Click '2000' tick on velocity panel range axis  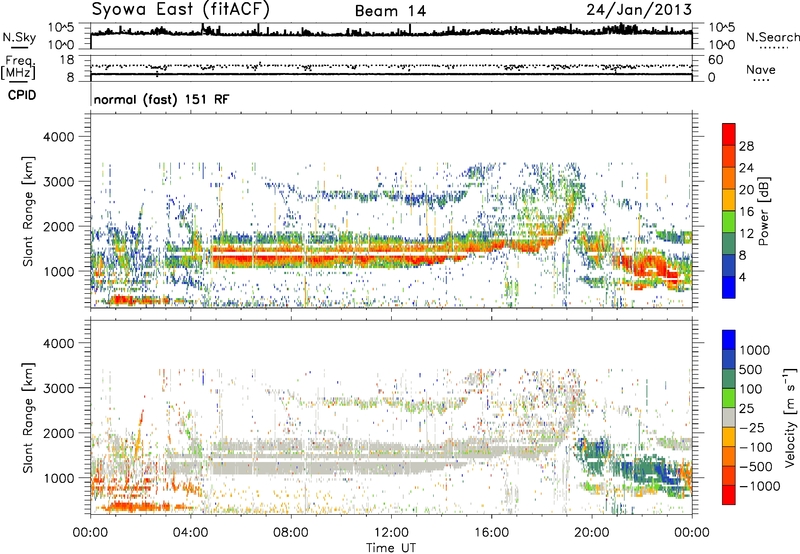pos(59,433)
